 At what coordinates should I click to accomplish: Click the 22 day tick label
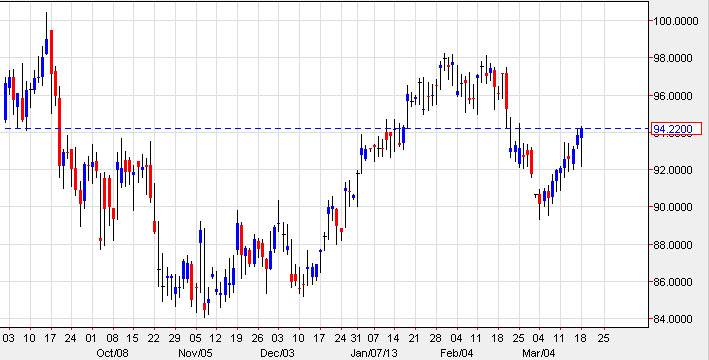154,338
